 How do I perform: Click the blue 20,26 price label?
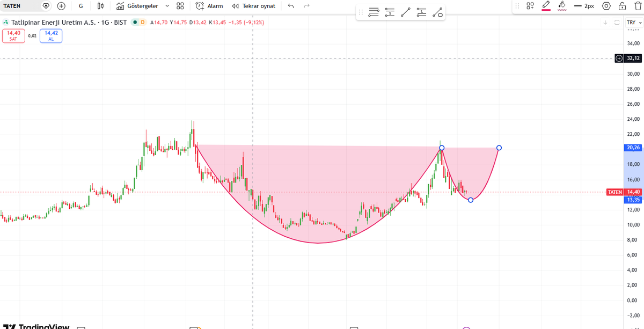[633, 148]
